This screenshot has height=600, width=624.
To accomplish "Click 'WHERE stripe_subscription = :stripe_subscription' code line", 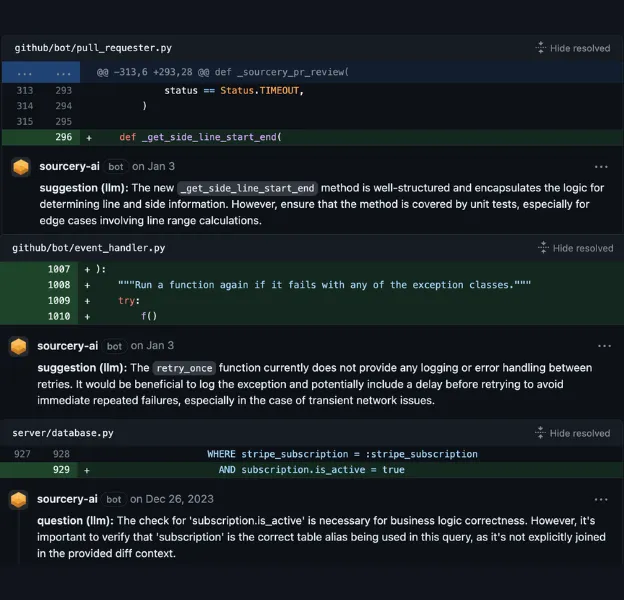I will pyautogui.click(x=342, y=454).
